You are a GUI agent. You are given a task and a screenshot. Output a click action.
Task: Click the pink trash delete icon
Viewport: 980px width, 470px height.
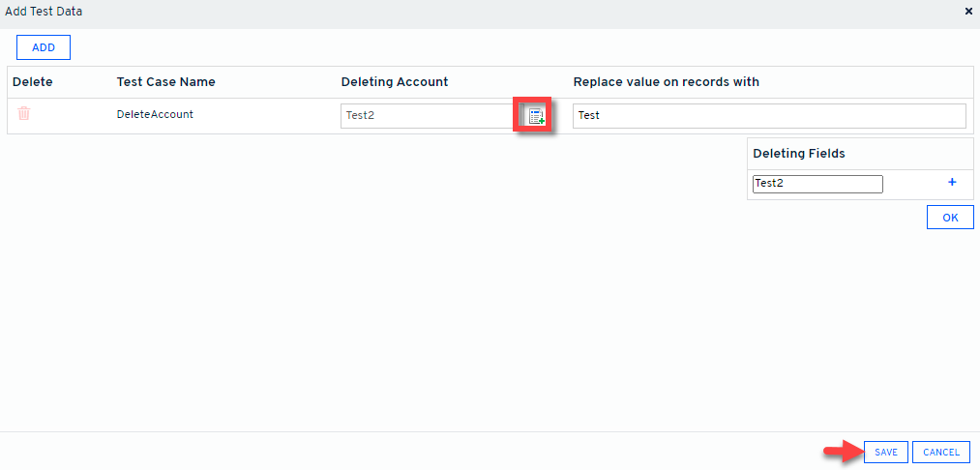pos(24,114)
